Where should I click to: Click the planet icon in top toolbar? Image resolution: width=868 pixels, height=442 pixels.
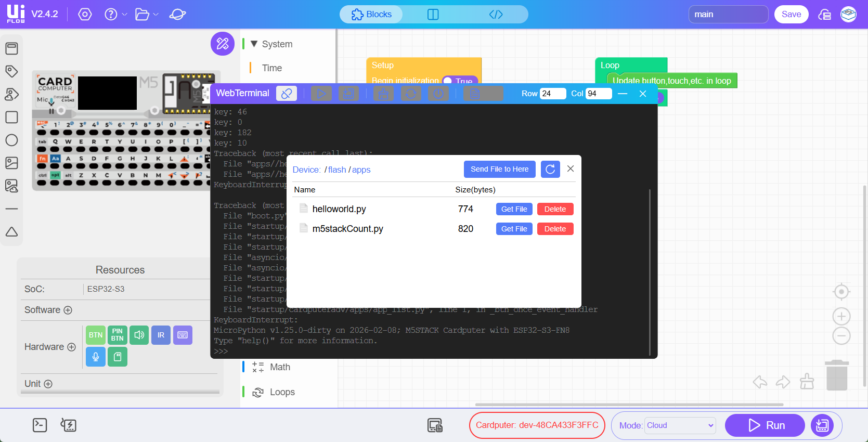tap(177, 15)
